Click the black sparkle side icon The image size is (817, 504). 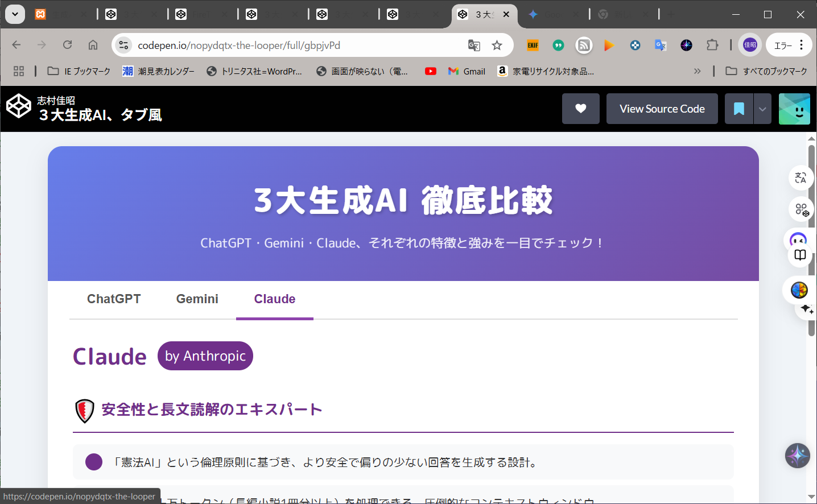[806, 309]
